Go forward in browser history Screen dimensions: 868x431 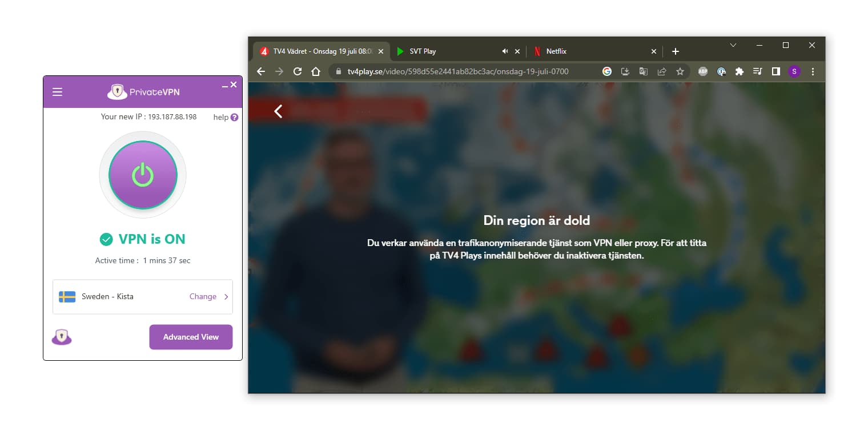[279, 71]
